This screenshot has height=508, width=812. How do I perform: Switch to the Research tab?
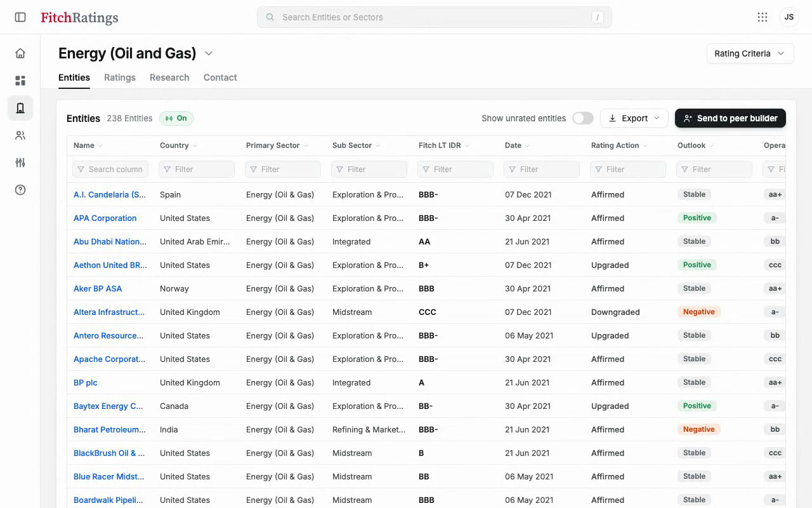tap(169, 77)
